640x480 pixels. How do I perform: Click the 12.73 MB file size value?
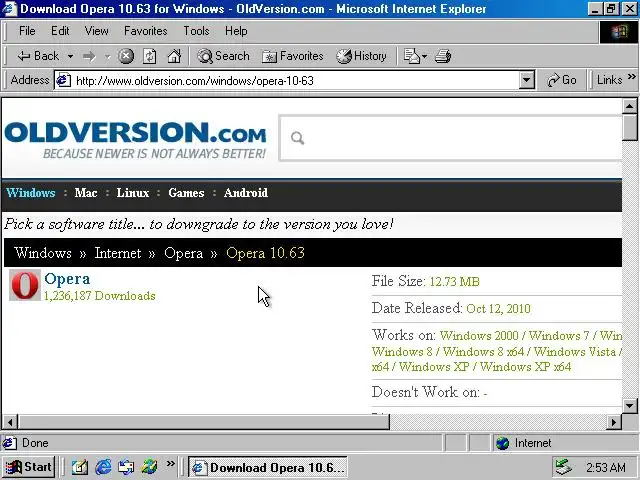[454, 282]
